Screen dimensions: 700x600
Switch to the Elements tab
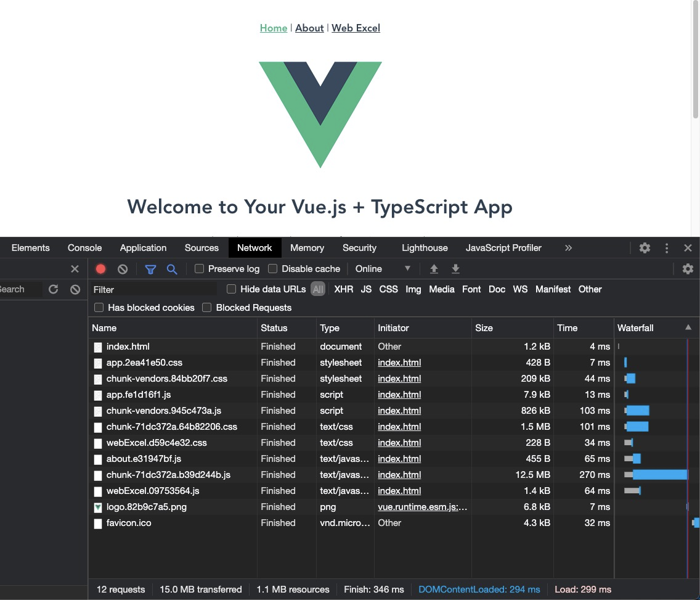click(30, 248)
